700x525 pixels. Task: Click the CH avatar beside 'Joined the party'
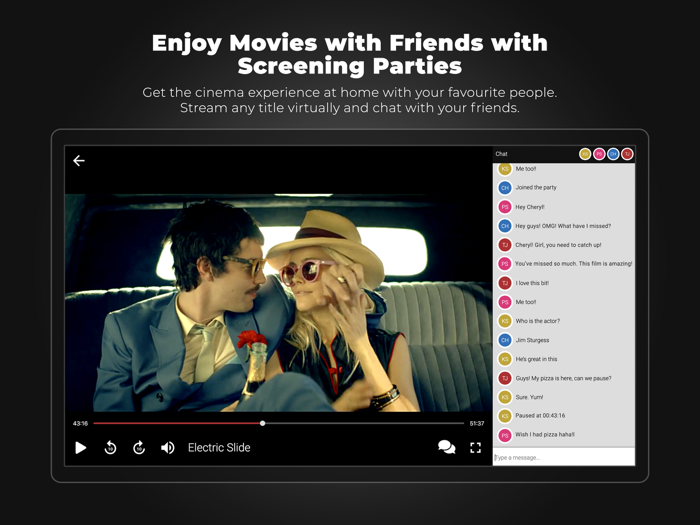coord(505,188)
